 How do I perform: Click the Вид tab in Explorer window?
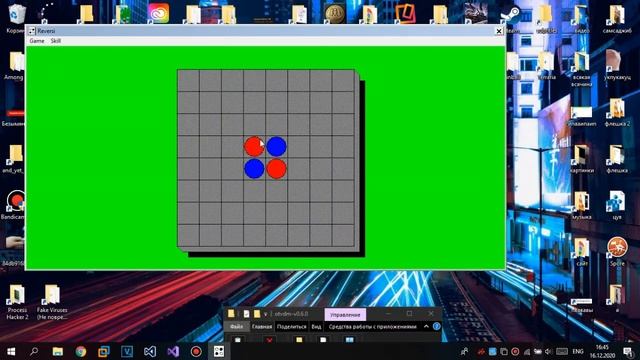click(316, 327)
